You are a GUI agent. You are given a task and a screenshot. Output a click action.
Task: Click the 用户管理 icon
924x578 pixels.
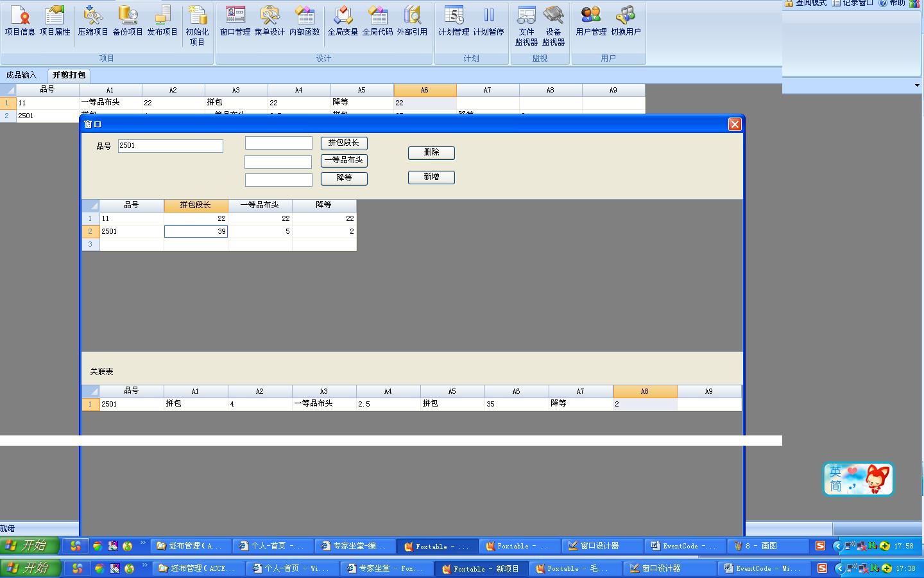[590, 21]
